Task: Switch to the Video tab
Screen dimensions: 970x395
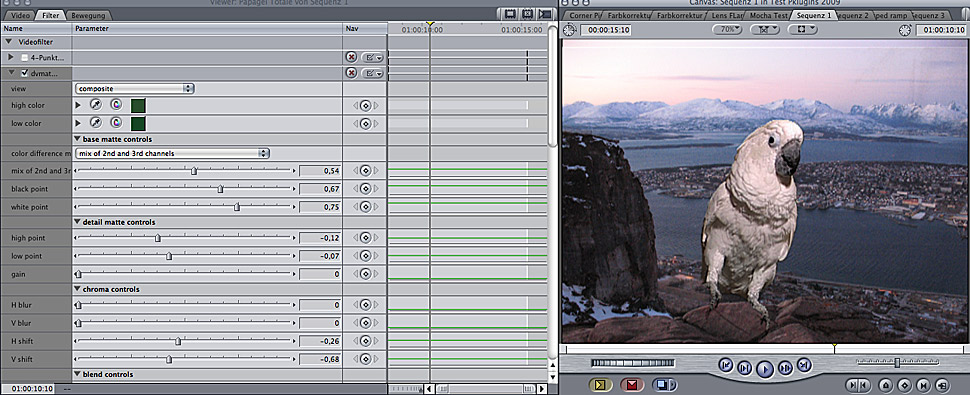Action: pyautogui.click(x=20, y=15)
